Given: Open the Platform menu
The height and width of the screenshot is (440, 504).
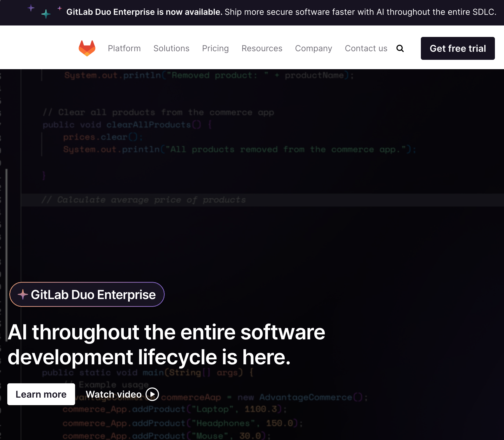Looking at the screenshot, I should 124,48.
